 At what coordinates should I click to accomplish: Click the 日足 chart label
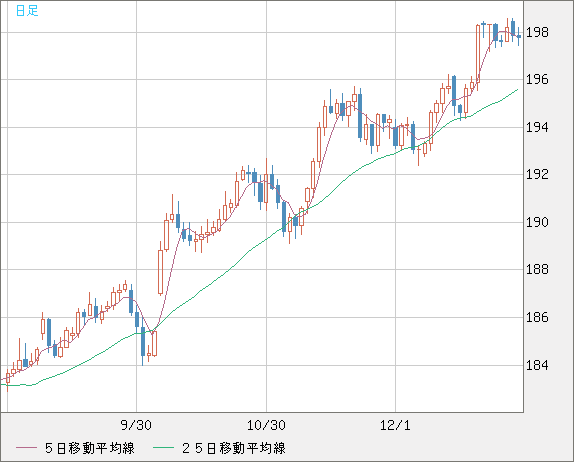click(27, 11)
